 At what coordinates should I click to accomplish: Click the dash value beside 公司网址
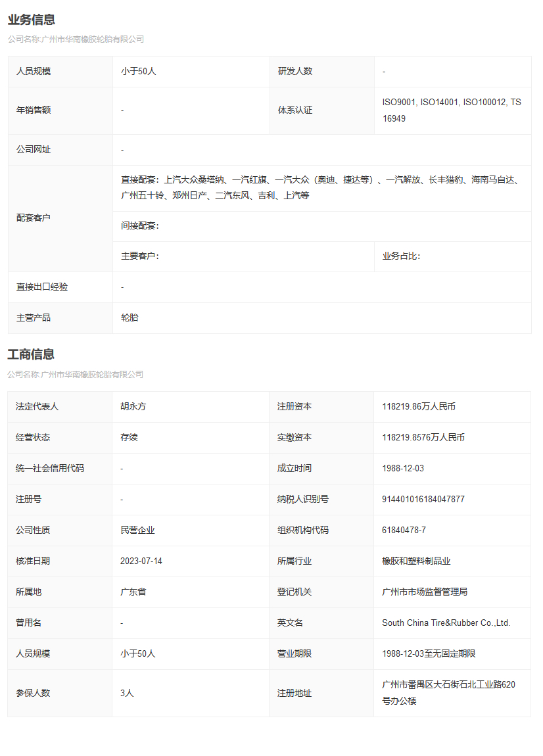122,151
